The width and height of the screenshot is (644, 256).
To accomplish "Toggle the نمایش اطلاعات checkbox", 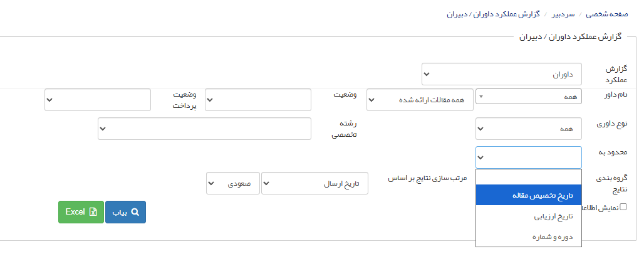I will tap(623, 207).
